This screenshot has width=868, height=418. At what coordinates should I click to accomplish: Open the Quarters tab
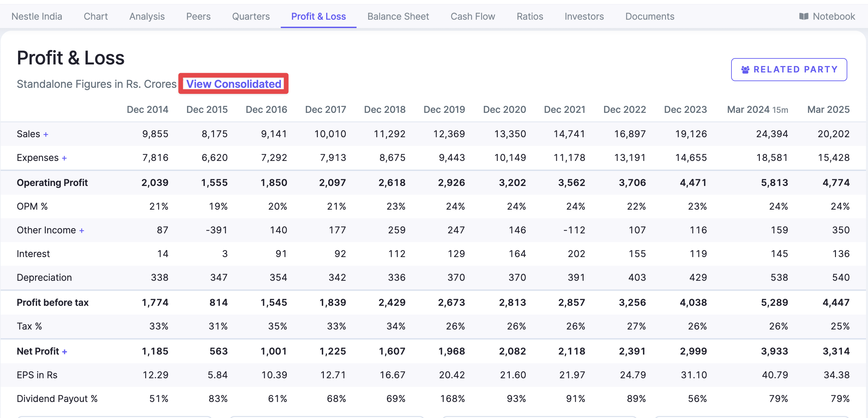pyautogui.click(x=251, y=16)
